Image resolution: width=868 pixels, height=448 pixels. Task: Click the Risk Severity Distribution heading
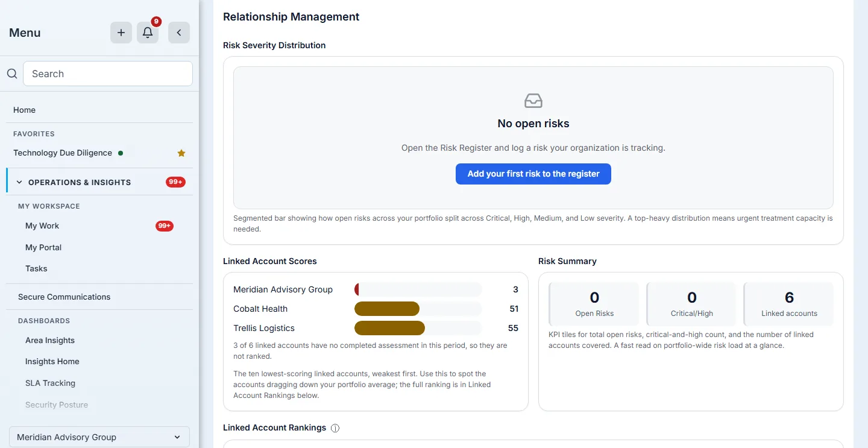click(274, 45)
